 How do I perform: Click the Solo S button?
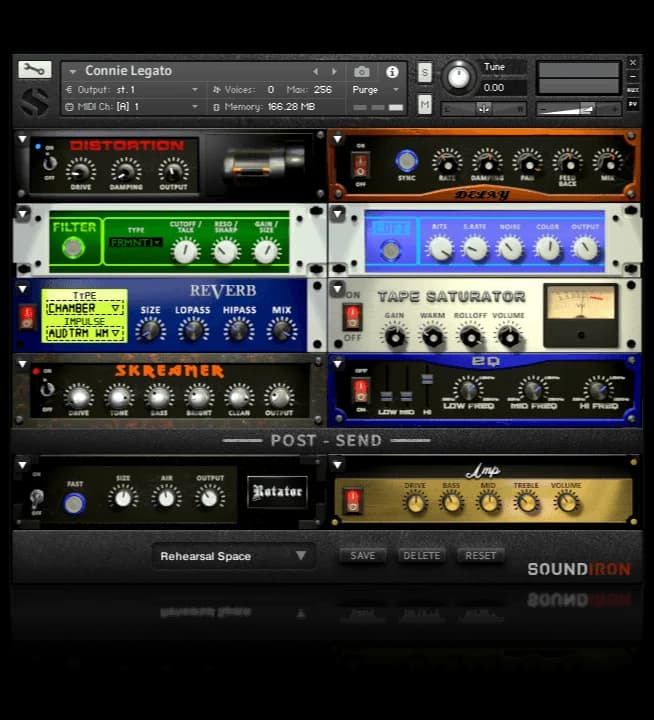tap(425, 72)
